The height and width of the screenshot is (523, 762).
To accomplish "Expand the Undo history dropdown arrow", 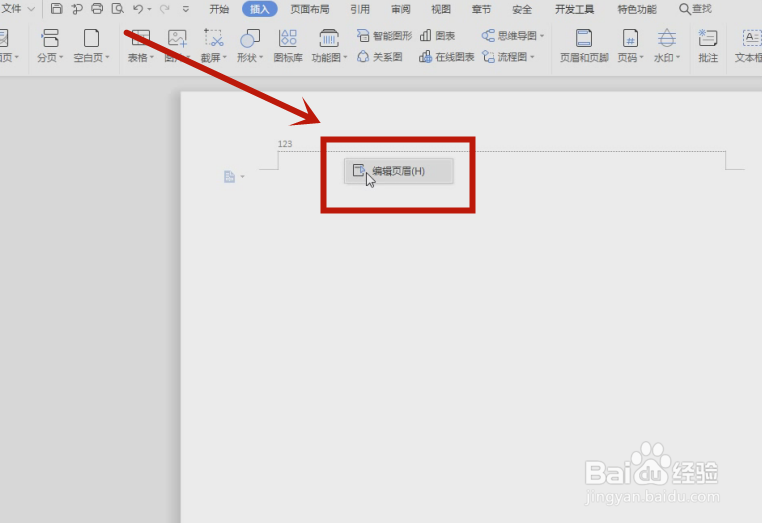I will 149,9.
